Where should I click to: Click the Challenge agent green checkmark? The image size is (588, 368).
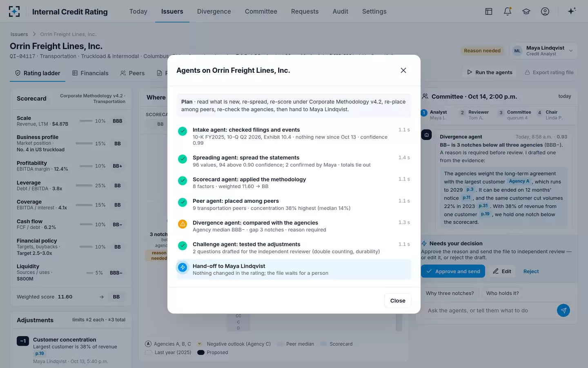(183, 246)
